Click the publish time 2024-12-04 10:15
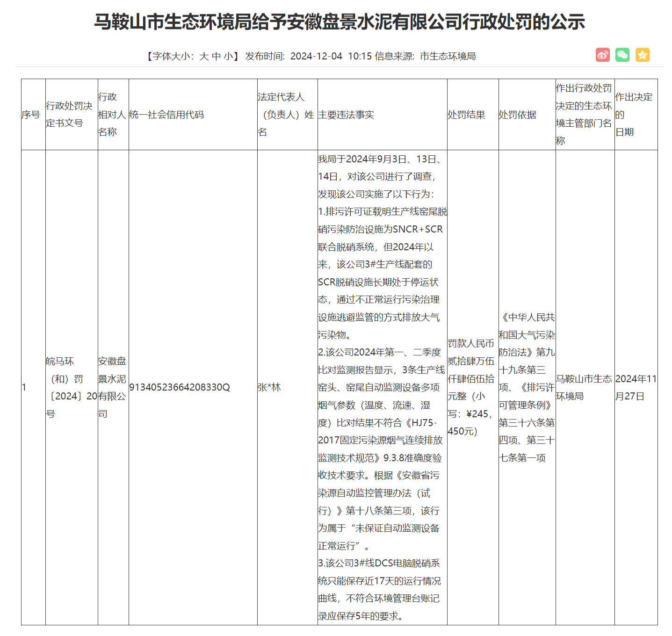Viewport: 672px width, 636px height. [x=333, y=57]
